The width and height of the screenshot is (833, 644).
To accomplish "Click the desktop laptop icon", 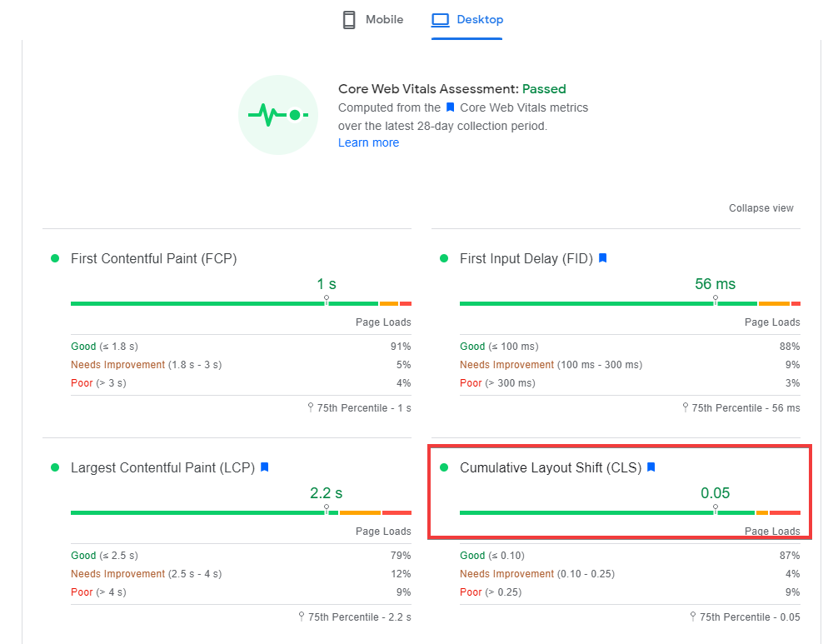I will (440, 19).
